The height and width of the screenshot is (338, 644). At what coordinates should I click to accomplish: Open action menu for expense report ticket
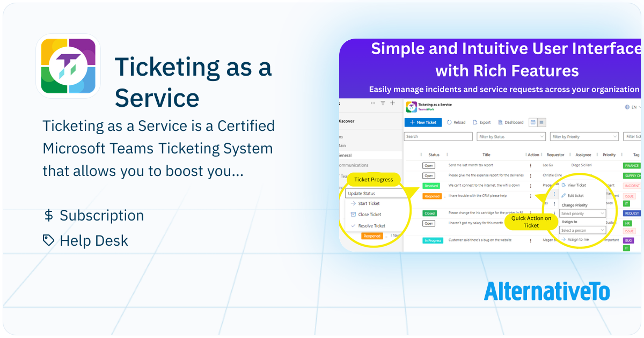coord(531,176)
